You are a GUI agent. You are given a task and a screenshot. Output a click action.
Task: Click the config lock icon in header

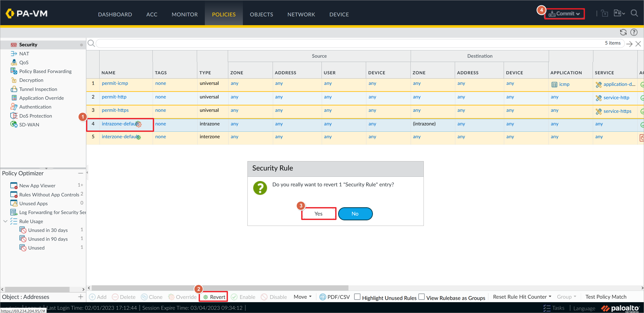pyautogui.click(x=605, y=13)
